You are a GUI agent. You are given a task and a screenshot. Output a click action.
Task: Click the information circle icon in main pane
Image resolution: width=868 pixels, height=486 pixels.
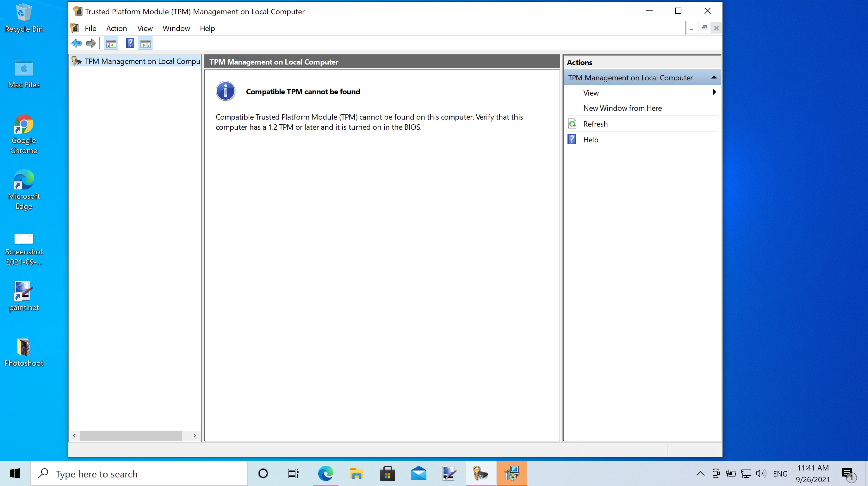pos(225,92)
